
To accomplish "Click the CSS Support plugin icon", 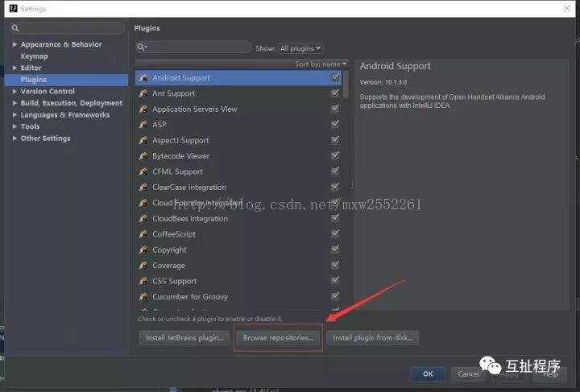I will pos(143,281).
